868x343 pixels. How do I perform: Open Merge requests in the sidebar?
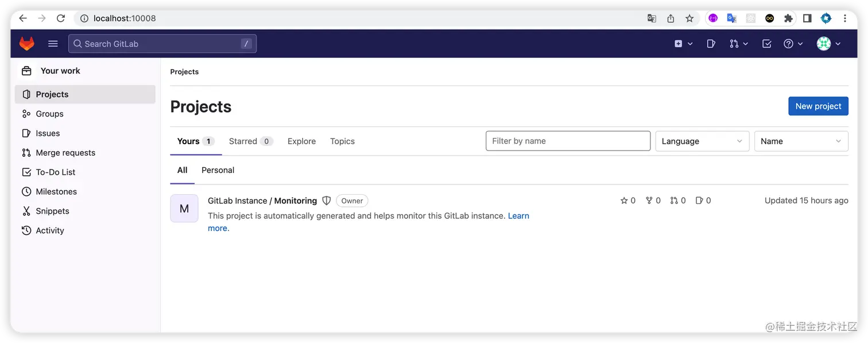85,153
